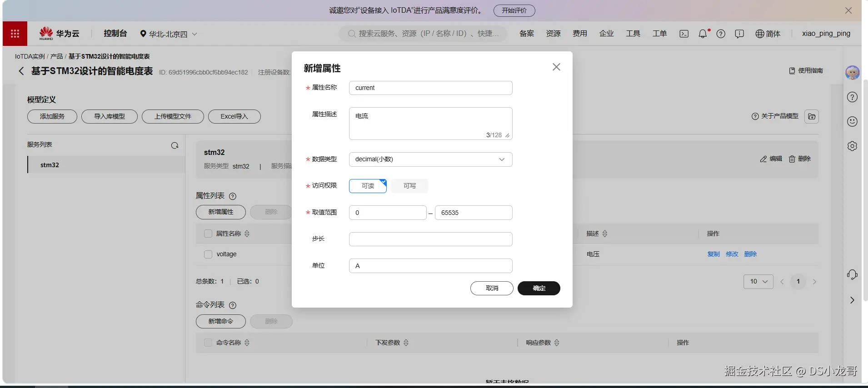Select the stm32 service in the list
This screenshot has height=388, width=868.
(106, 165)
